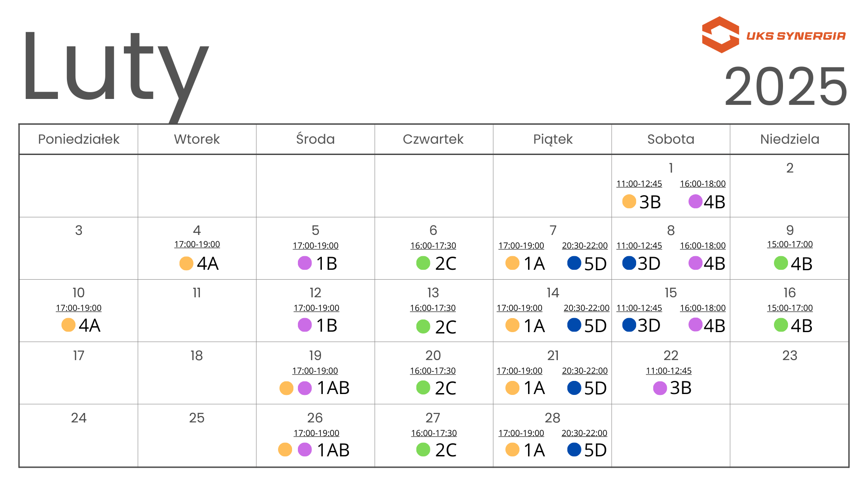
Task: Click the Luty month title
Action: [115, 68]
